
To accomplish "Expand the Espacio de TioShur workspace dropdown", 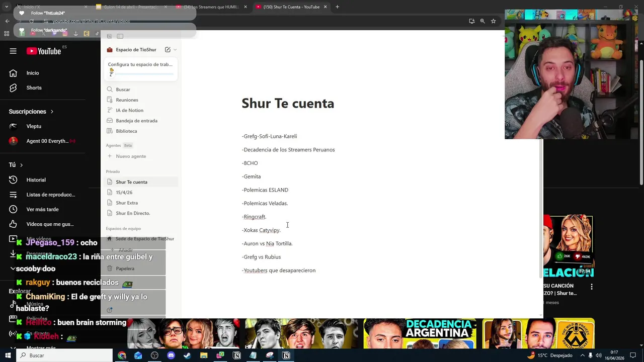I will pos(175,50).
